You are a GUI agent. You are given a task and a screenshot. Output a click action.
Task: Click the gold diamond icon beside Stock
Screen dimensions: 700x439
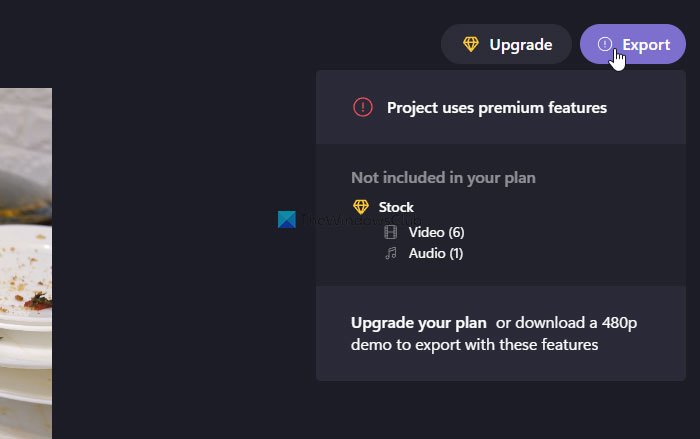click(x=362, y=207)
